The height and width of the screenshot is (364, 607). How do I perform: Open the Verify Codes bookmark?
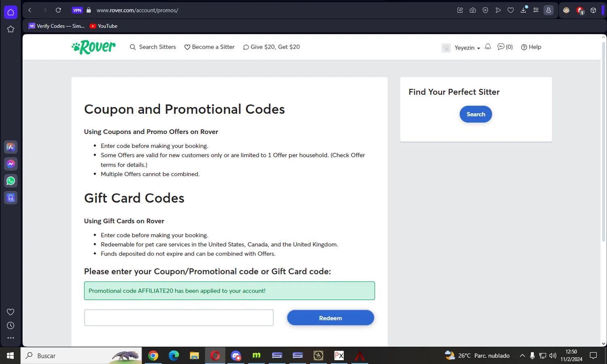(x=56, y=26)
